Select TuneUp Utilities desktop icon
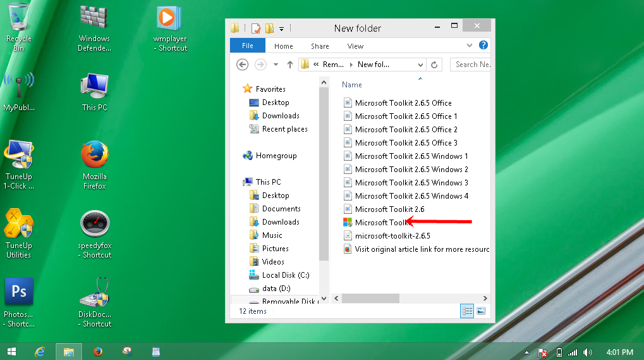The image size is (644, 360). pyautogui.click(x=18, y=233)
